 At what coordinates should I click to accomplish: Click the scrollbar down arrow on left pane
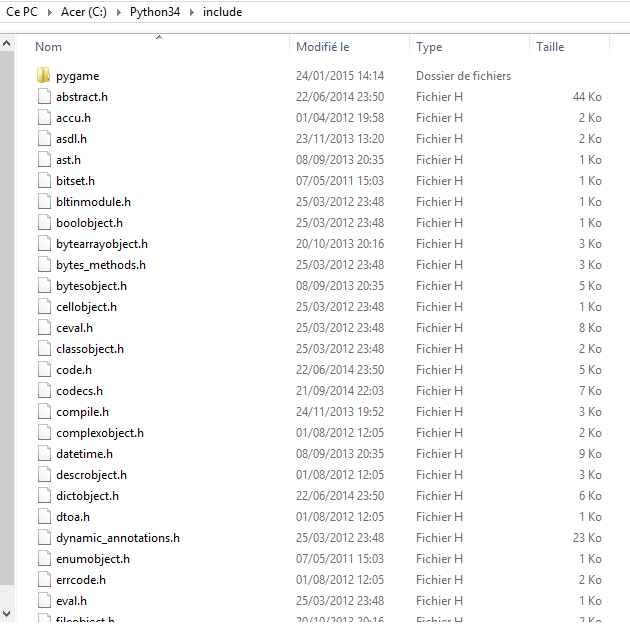[x=7, y=612]
